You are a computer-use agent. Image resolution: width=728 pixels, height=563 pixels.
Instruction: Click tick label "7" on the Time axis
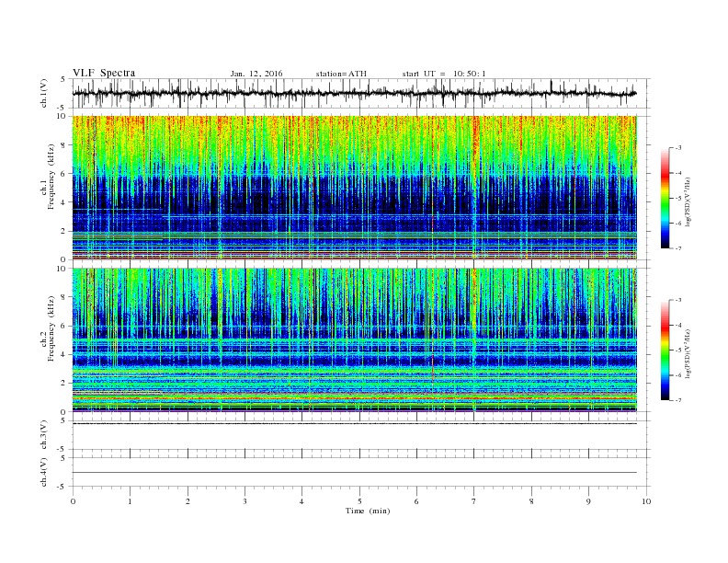474,501
